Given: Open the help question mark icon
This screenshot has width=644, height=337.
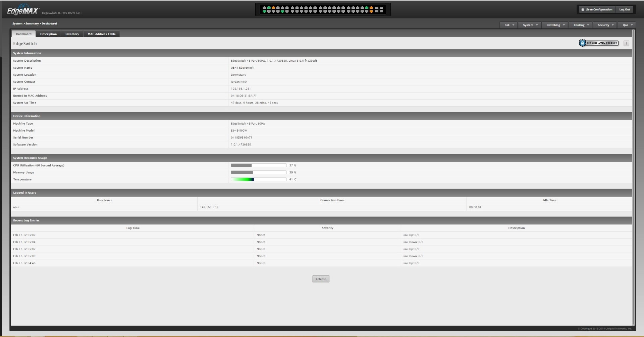Looking at the screenshot, I should click(x=626, y=43).
